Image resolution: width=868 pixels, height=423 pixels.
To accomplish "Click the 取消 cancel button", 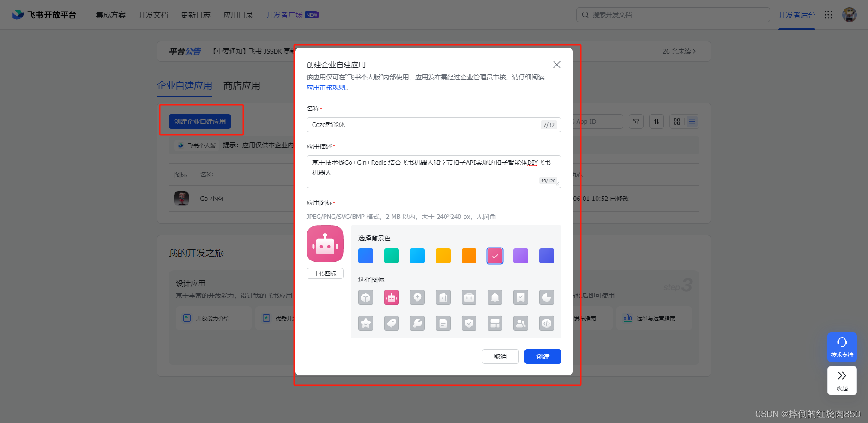I will 500,357.
